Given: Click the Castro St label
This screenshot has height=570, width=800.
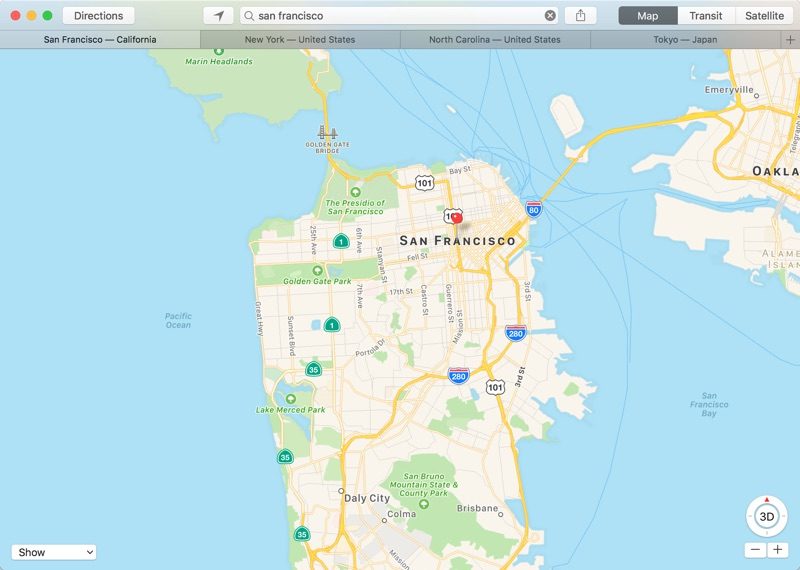Looking at the screenshot, I should pos(424,300).
